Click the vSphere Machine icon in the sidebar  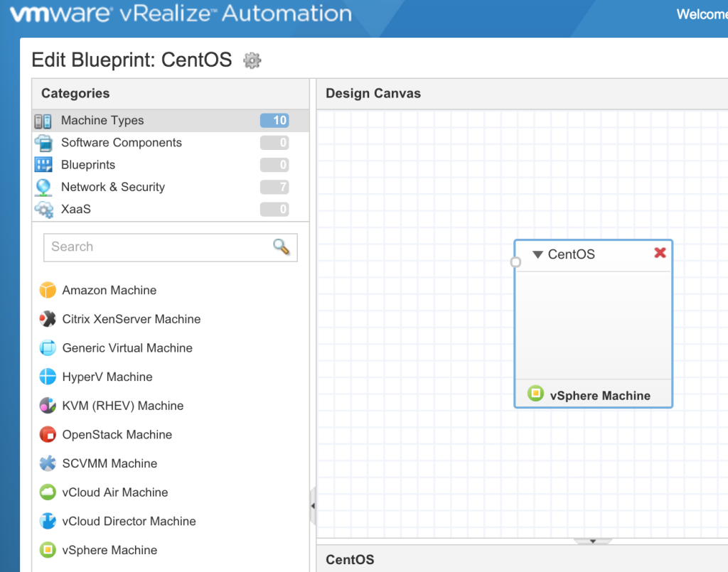click(x=49, y=550)
